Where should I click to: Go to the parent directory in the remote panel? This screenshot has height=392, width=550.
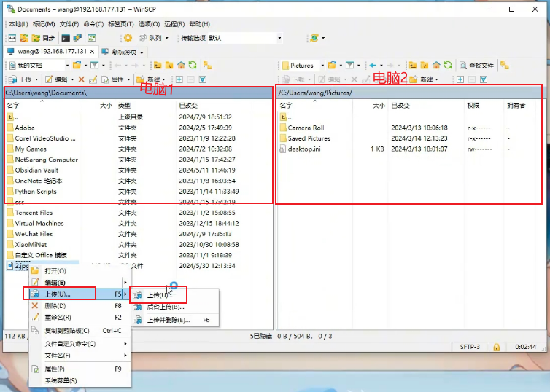click(x=413, y=66)
